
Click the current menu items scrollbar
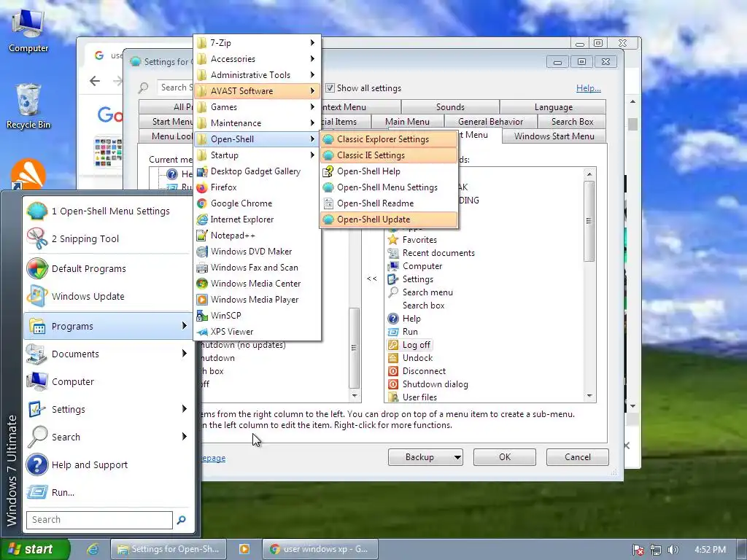[x=354, y=348]
